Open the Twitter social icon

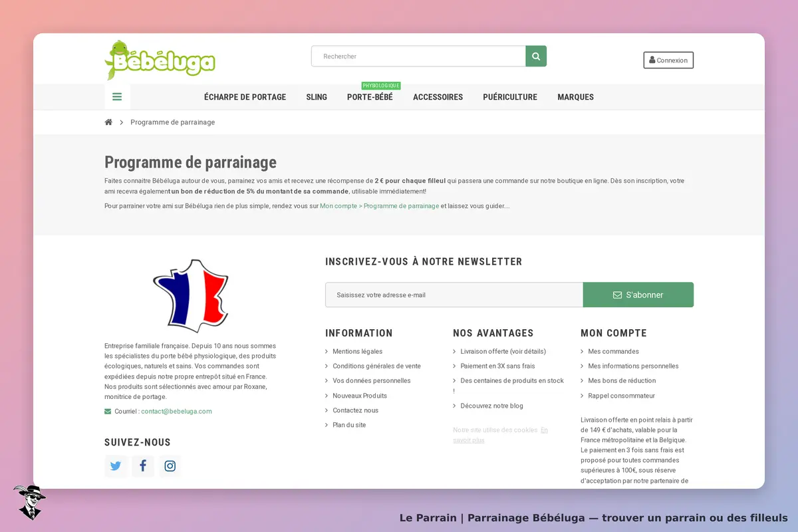[116, 466]
